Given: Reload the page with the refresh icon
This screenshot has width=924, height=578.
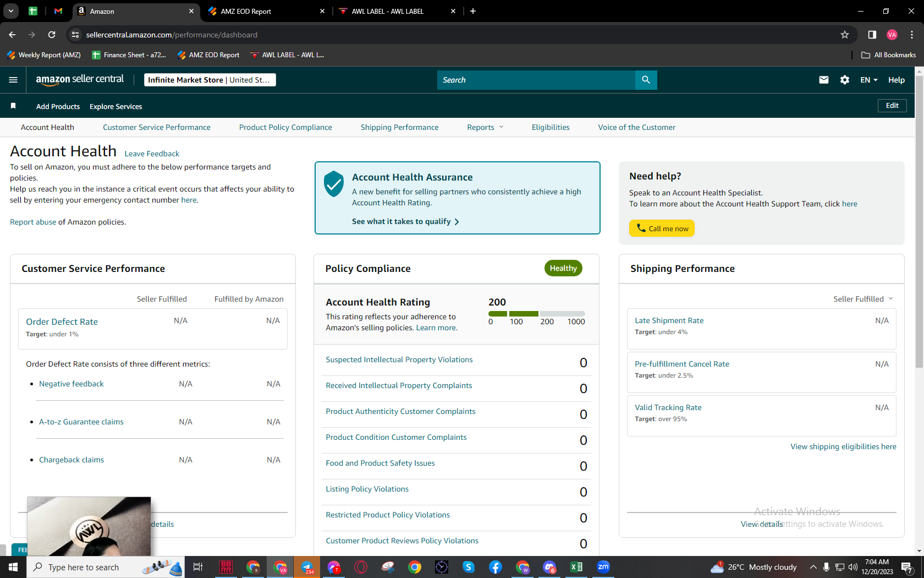Looking at the screenshot, I should 52,35.
